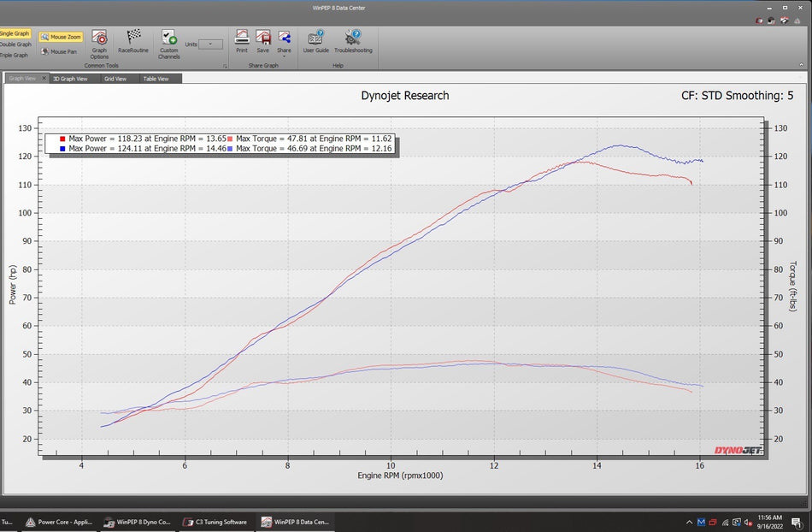Switch to Mouse Pan mode
The height and width of the screenshot is (532, 812).
click(x=59, y=51)
